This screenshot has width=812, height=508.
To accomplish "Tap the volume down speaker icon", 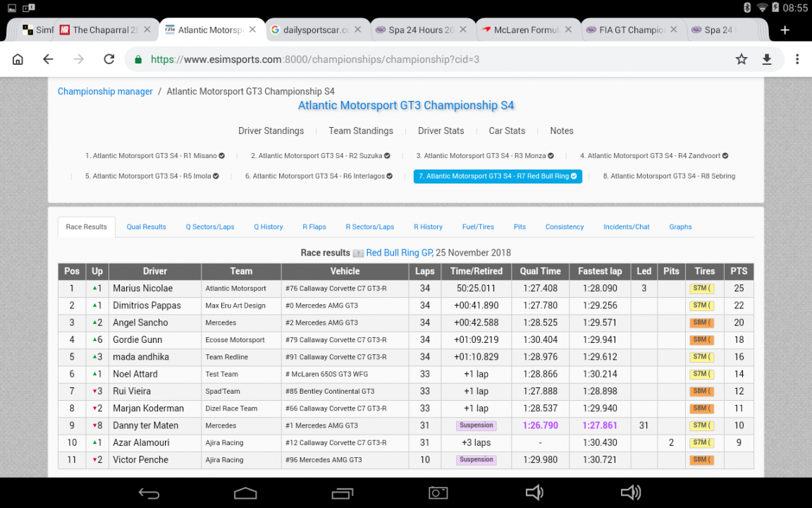I will [x=534, y=492].
